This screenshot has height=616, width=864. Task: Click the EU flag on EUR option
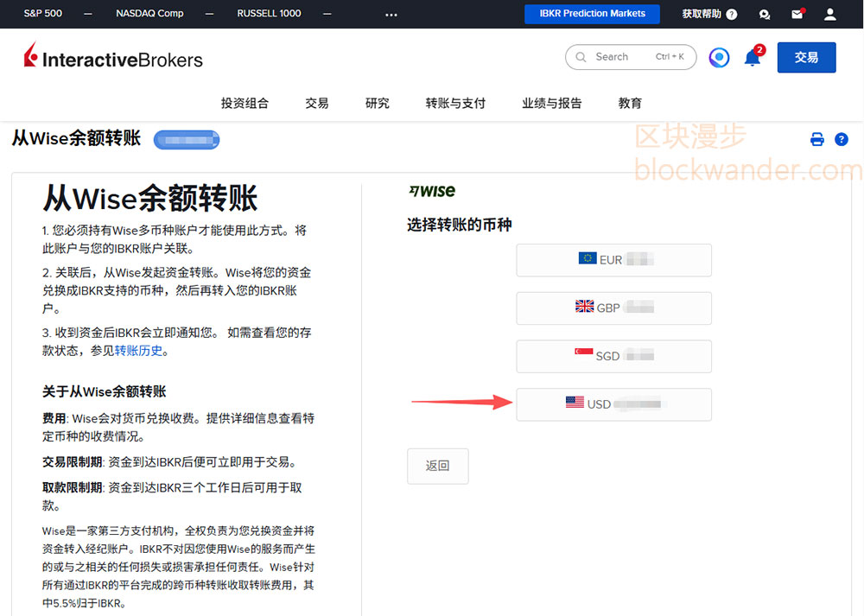tap(588, 257)
